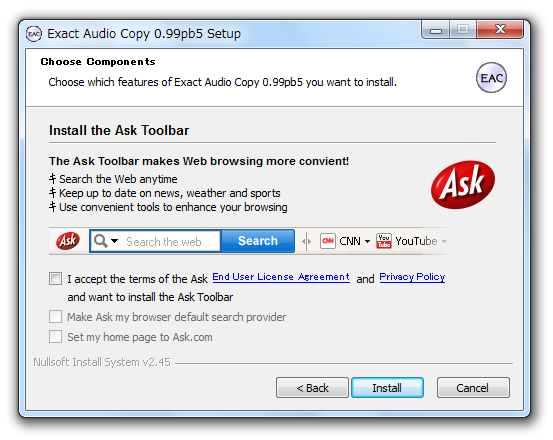Click the CNN label in the toolbar preview
Image resolution: width=553 pixels, height=440 pixels.
(350, 242)
